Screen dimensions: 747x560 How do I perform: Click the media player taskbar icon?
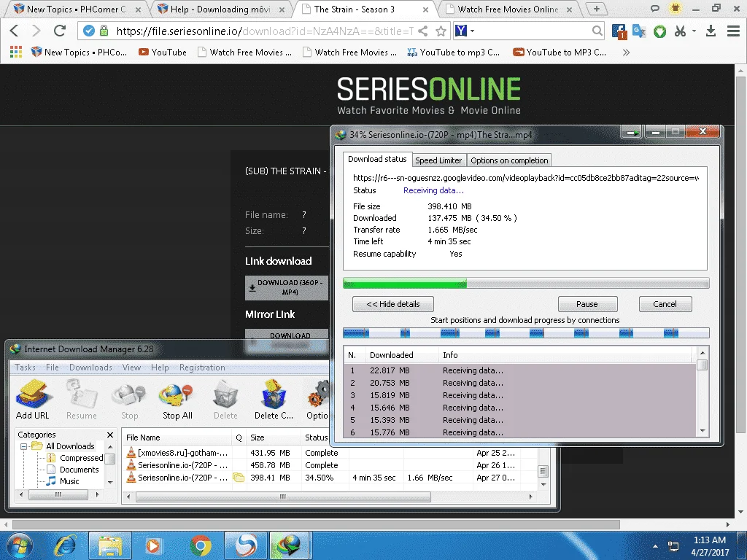(x=154, y=546)
